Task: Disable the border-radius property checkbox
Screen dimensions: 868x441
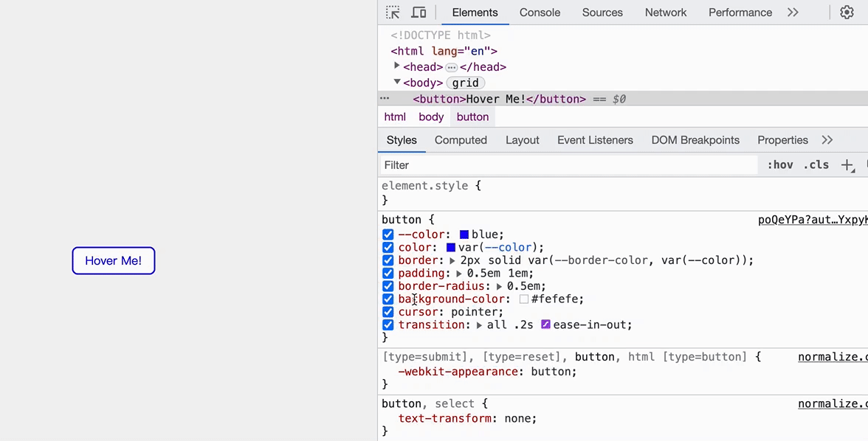Action: [x=388, y=286]
